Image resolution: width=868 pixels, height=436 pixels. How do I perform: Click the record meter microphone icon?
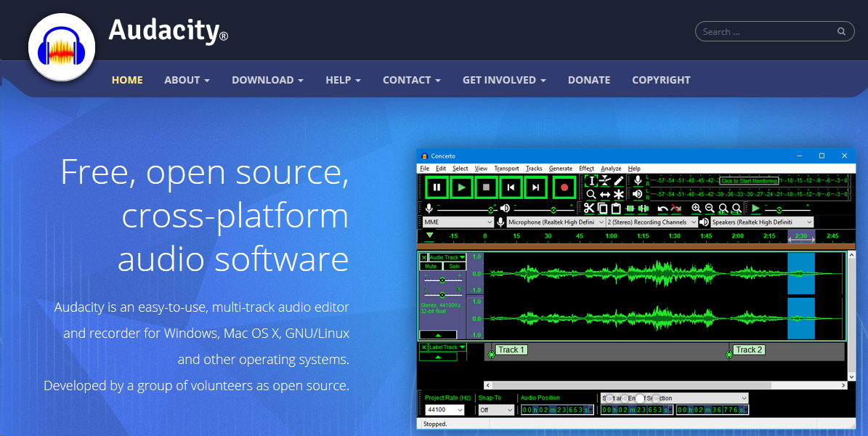coord(638,181)
